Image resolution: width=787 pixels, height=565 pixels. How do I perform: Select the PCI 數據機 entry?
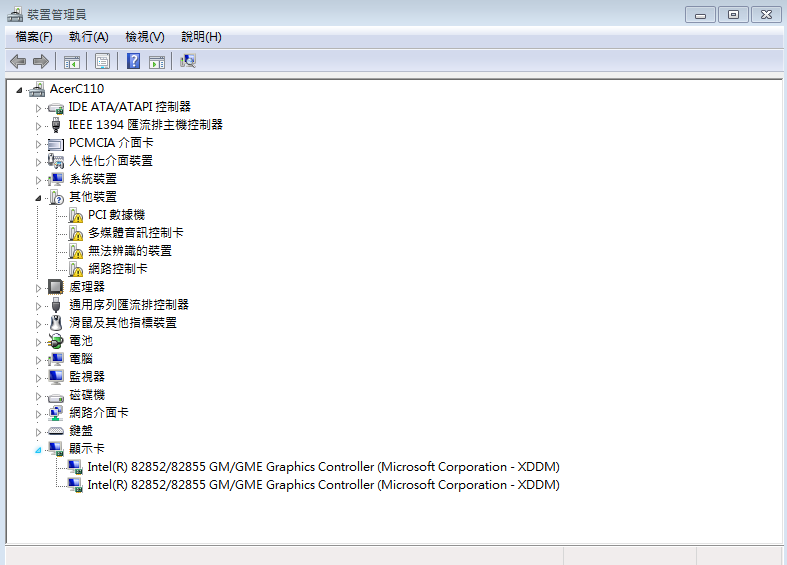click(116, 215)
